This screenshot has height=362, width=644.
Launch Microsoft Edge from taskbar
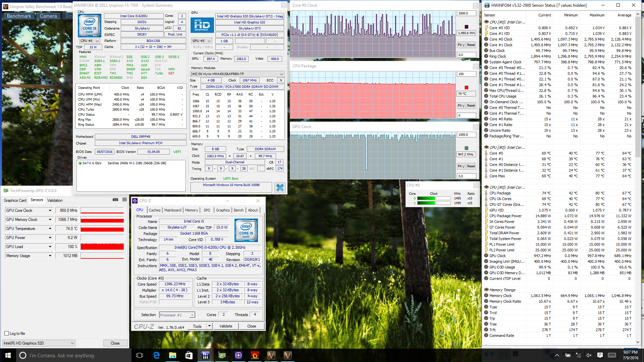pos(156,355)
